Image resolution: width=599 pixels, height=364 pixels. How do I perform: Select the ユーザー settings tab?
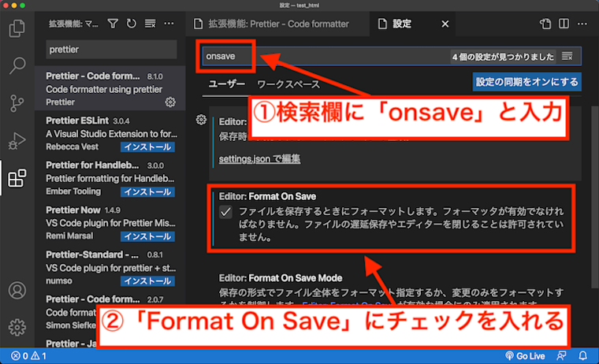click(226, 84)
